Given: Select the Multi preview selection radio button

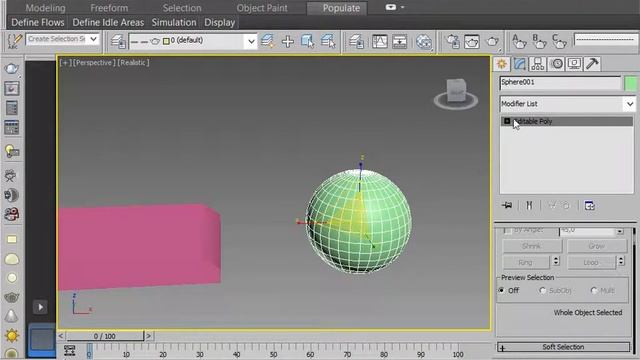Looking at the screenshot, I should 594,290.
